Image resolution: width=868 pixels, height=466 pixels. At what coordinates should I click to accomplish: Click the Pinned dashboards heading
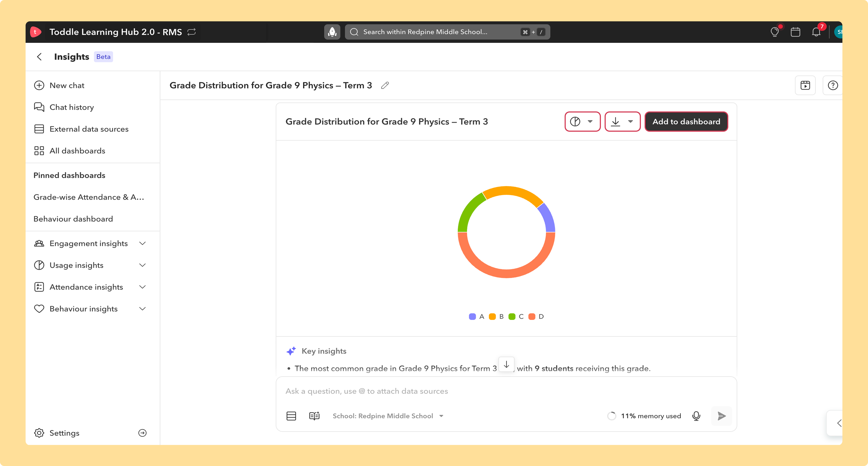pos(69,176)
